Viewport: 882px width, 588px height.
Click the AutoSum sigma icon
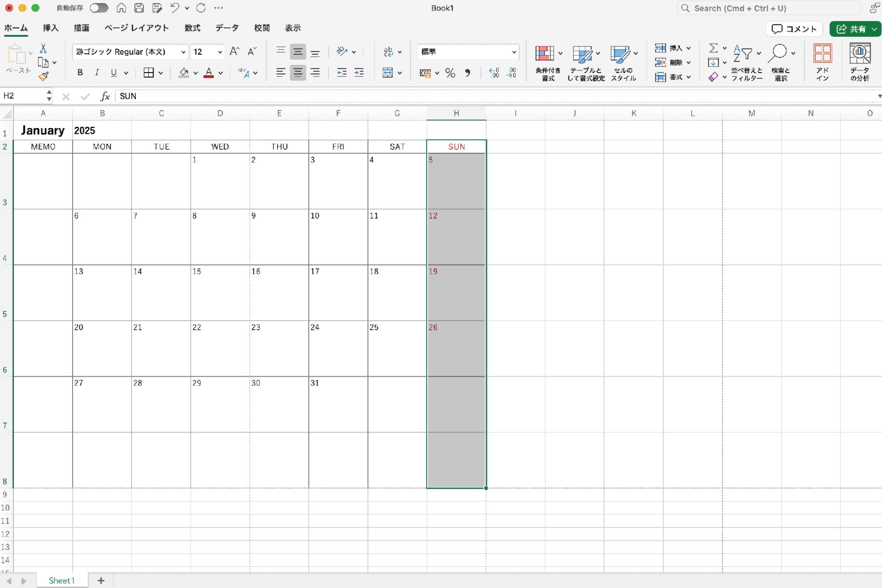[713, 48]
